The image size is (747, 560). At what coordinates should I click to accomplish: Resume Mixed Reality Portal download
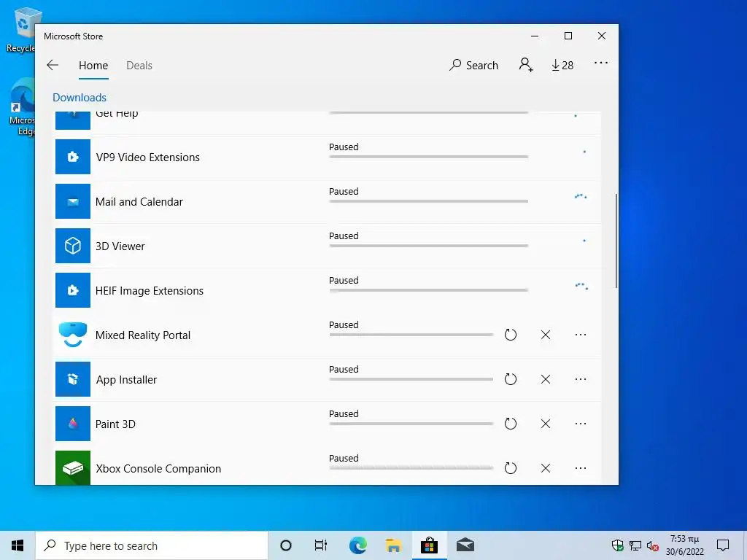510,335
